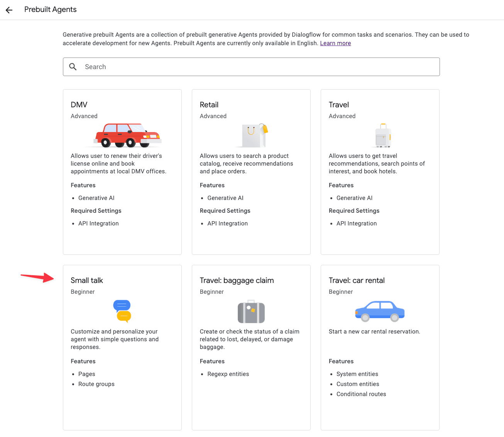Viewport: 504px width, 437px height.
Task: Click the baggage icon on baggage claim card
Action: [x=251, y=312]
